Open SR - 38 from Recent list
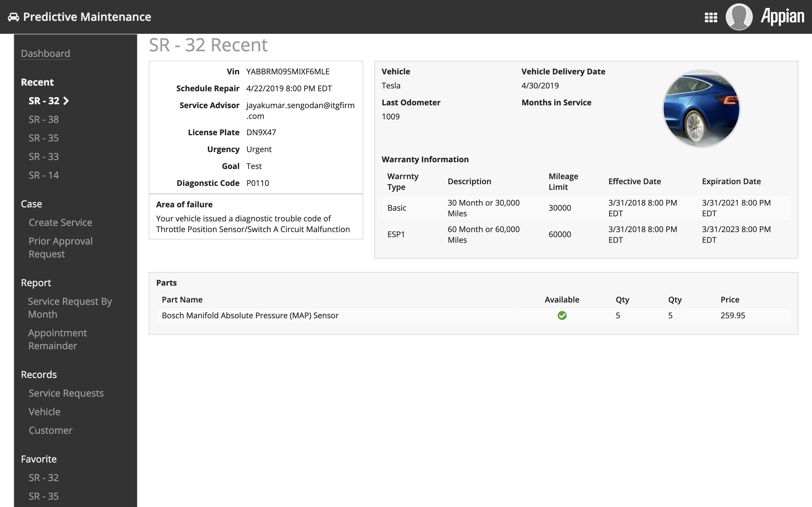 [44, 119]
